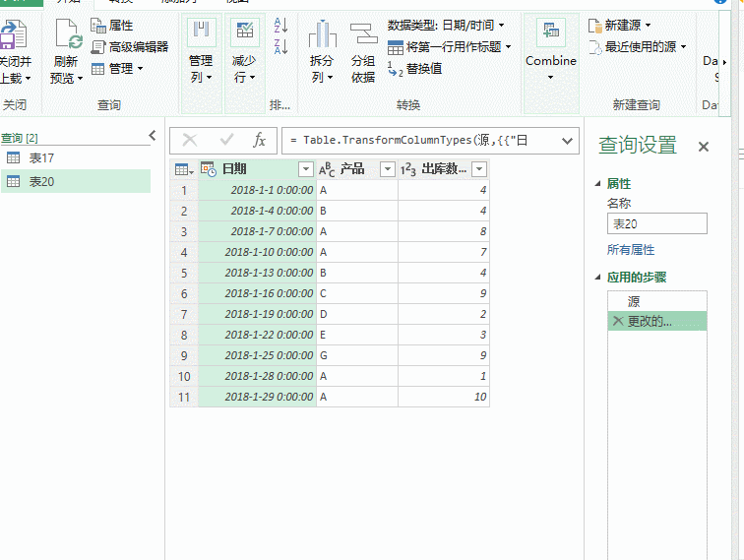Click product cell G in row 9
Image resolution: width=744 pixels, height=560 pixels.
click(x=357, y=355)
